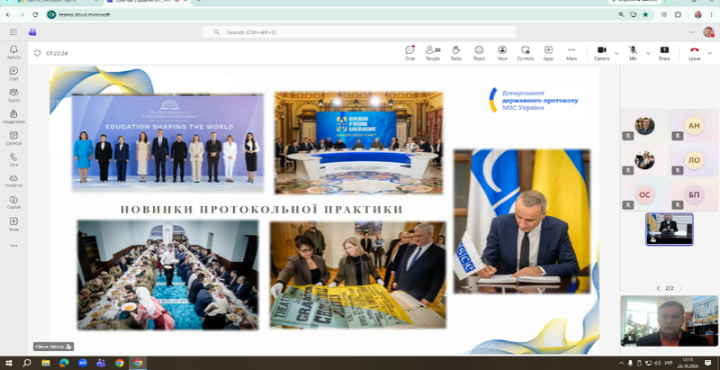Image resolution: width=720 pixels, height=370 pixels.
Task: Open Settings and more ellipsis in Teams header
Action: [x=692, y=32]
